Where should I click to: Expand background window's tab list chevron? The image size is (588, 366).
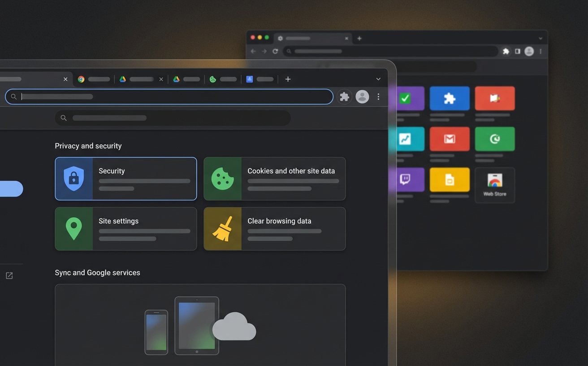[540, 39]
